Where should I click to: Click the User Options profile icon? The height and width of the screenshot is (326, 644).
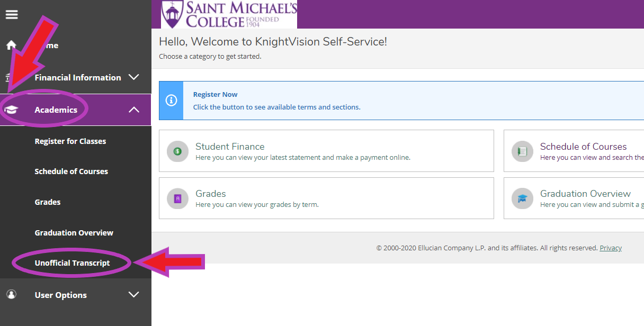(11, 295)
